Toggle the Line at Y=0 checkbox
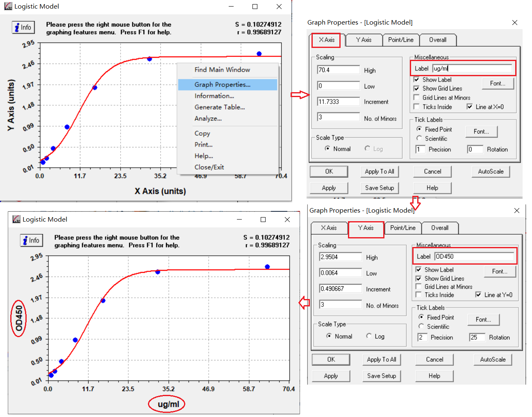Screen dimensions: 532x417 tap(479, 295)
